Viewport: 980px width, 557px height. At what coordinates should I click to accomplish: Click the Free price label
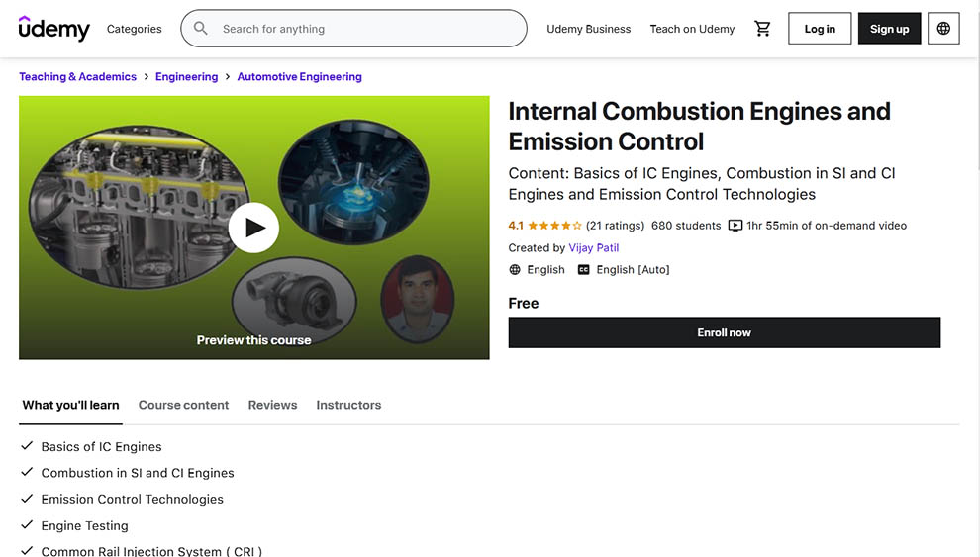coord(523,304)
